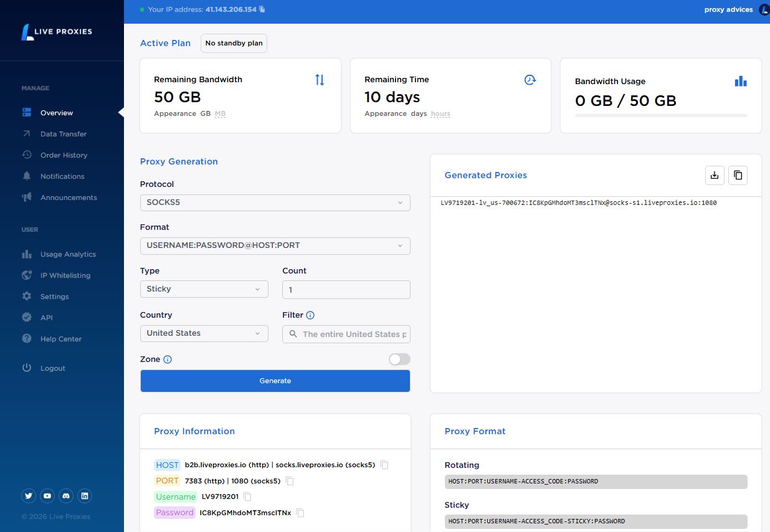
Task: Click the Bandwidth Usage bar chart icon
Action: point(741,81)
